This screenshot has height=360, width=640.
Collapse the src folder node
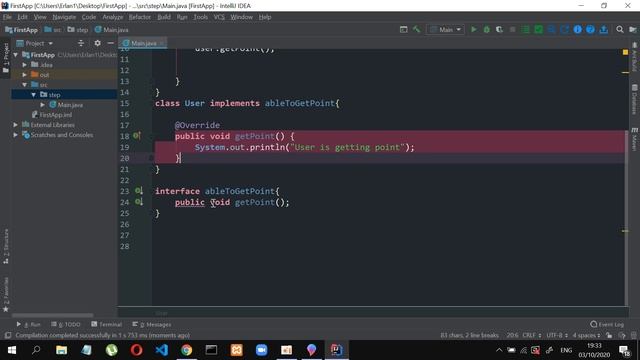click(x=24, y=84)
